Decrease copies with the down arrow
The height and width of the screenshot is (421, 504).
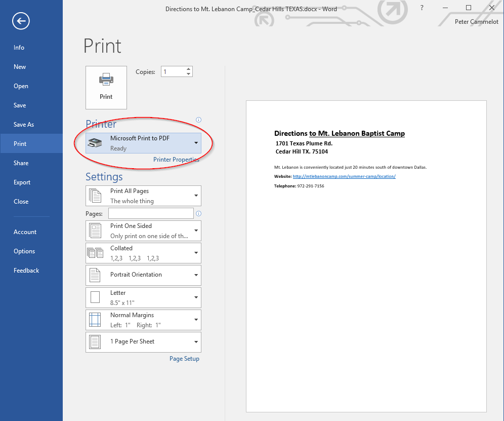[189, 74]
